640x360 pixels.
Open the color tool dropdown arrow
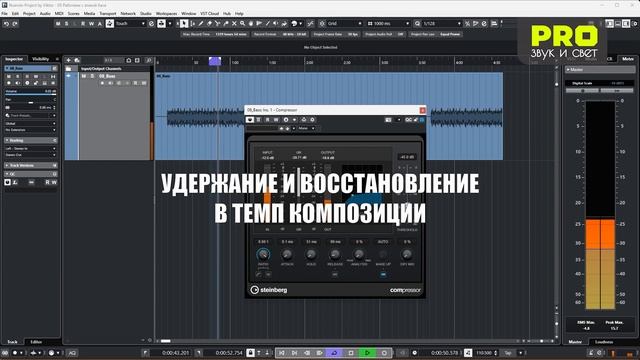tap(300, 24)
